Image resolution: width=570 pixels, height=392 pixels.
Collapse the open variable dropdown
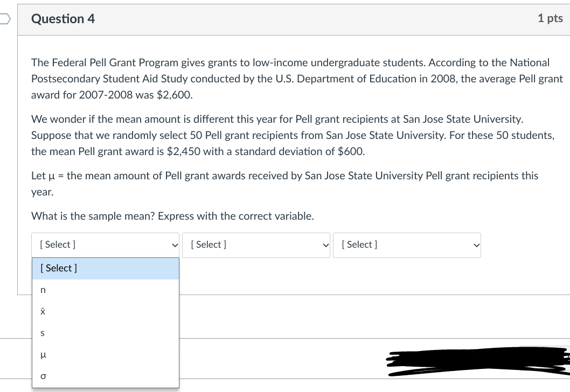pyautogui.click(x=105, y=245)
